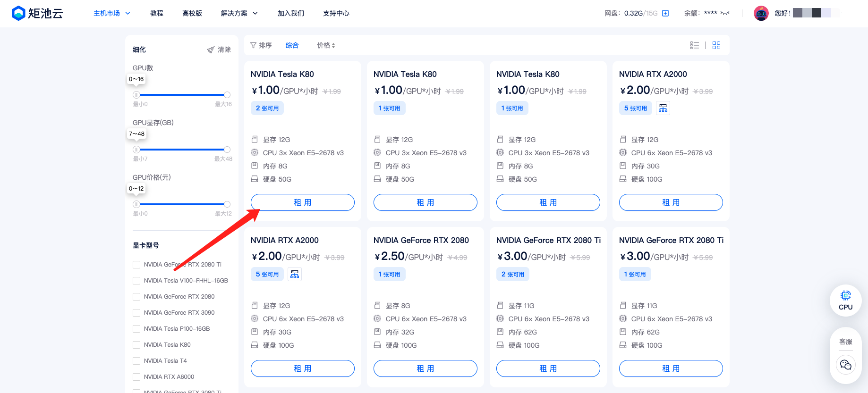Select the 综合 sorting tab

[x=292, y=45]
